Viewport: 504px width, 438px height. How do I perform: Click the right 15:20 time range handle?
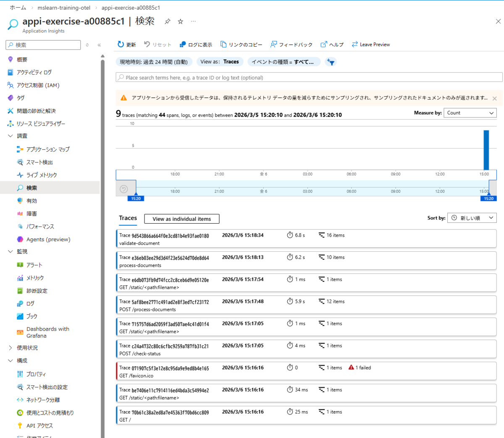(489, 198)
